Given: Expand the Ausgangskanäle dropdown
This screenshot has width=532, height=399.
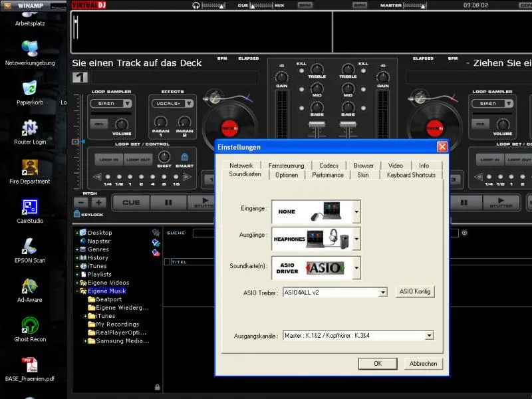Looking at the screenshot, I should (429, 336).
